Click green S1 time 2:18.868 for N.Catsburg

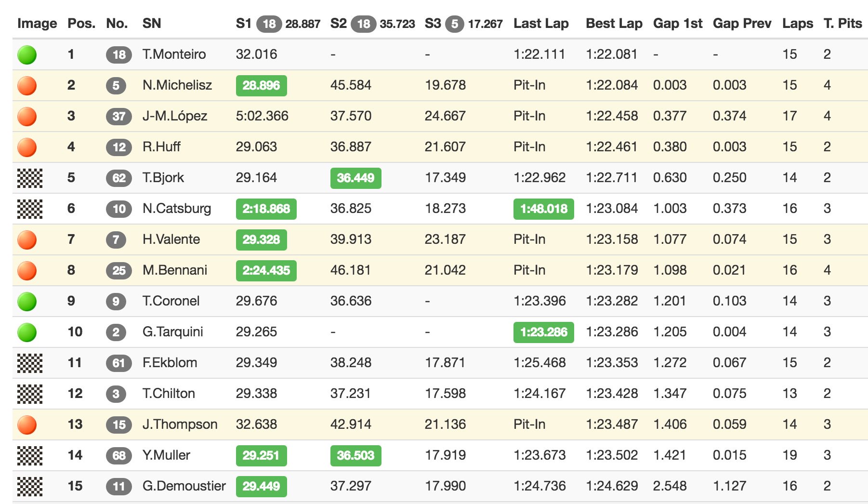(266, 209)
